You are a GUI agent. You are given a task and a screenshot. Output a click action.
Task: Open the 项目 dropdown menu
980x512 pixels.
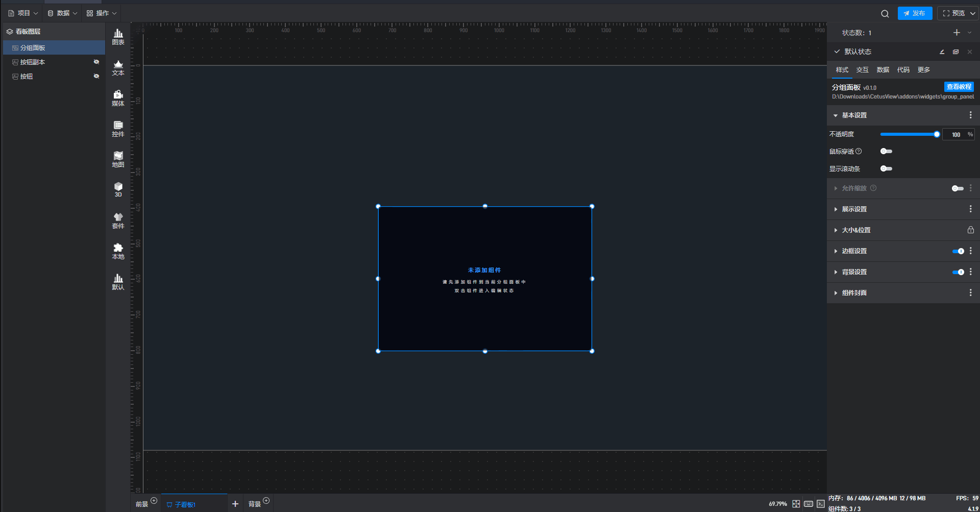(23, 13)
